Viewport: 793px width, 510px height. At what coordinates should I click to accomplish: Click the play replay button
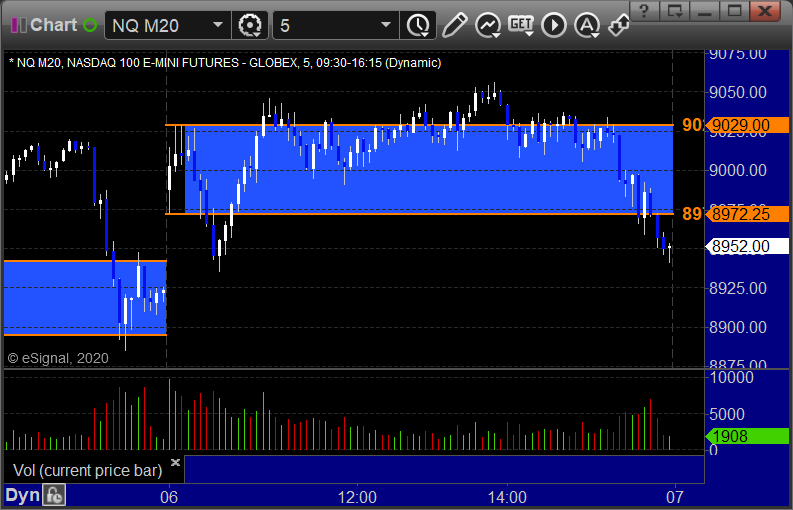pyautogui.click(x=554, y=25)
